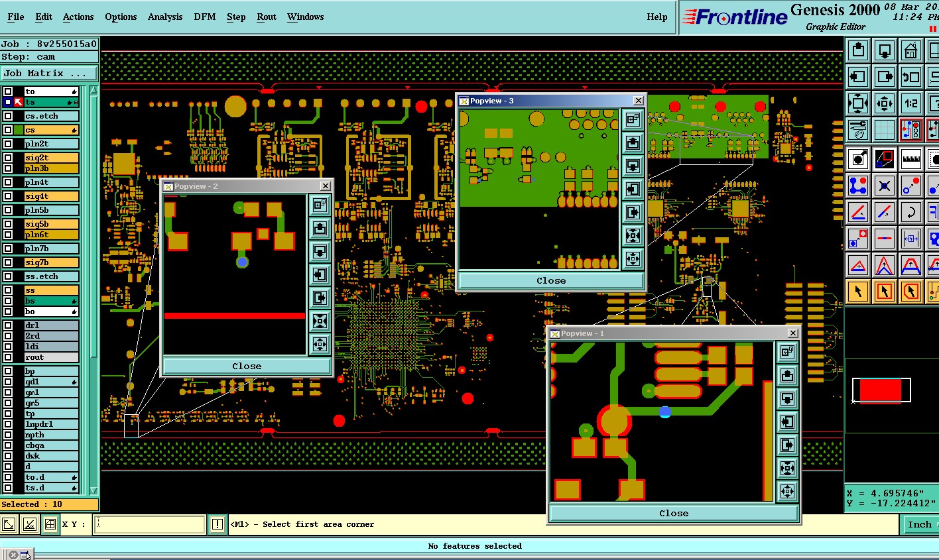Click the zoom out shrink icon in right toolbar
This screenshot has width=939, height=560.
(885, 103)
